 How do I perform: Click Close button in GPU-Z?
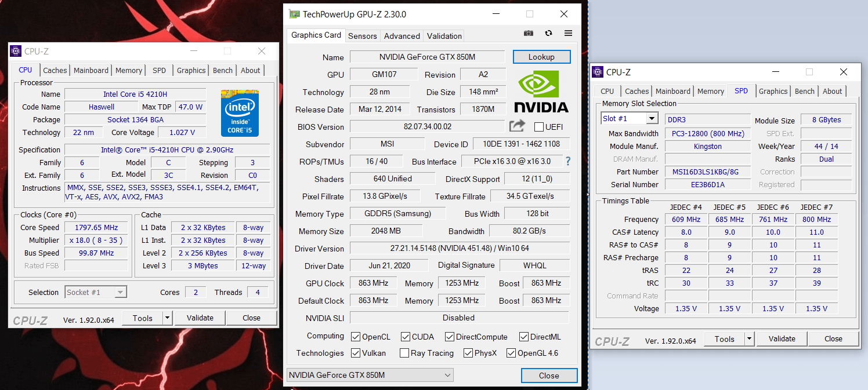(549, 376)
